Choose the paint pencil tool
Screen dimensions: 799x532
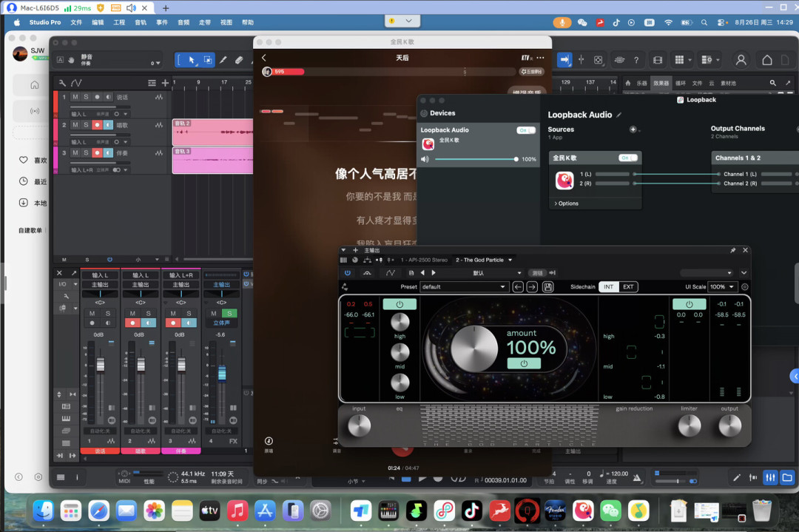(223, 60)
